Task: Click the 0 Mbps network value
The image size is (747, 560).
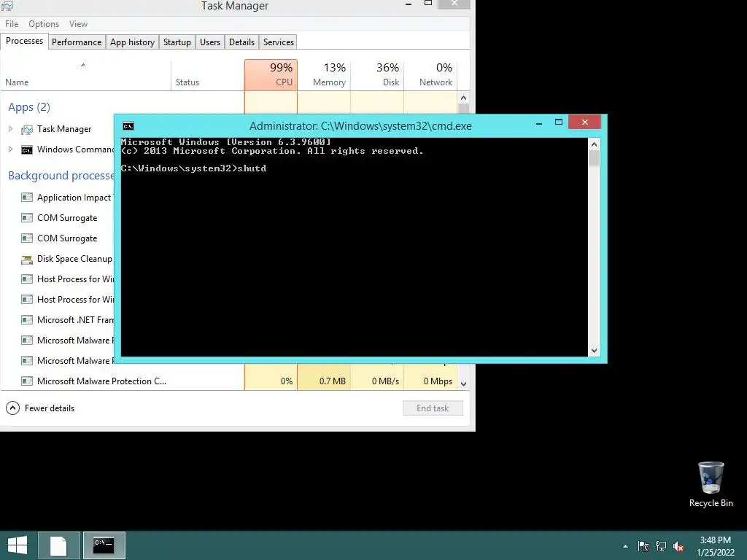Action: (438, 381)
